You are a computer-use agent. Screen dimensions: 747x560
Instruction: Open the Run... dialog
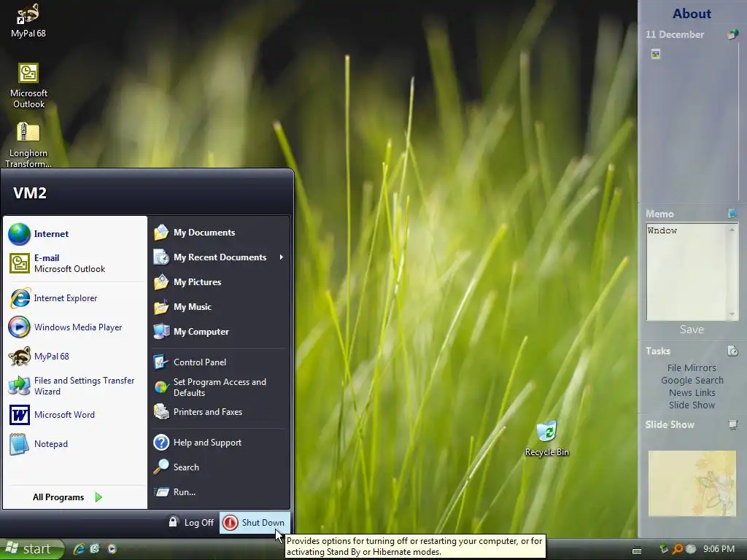(x=220, y=492)
